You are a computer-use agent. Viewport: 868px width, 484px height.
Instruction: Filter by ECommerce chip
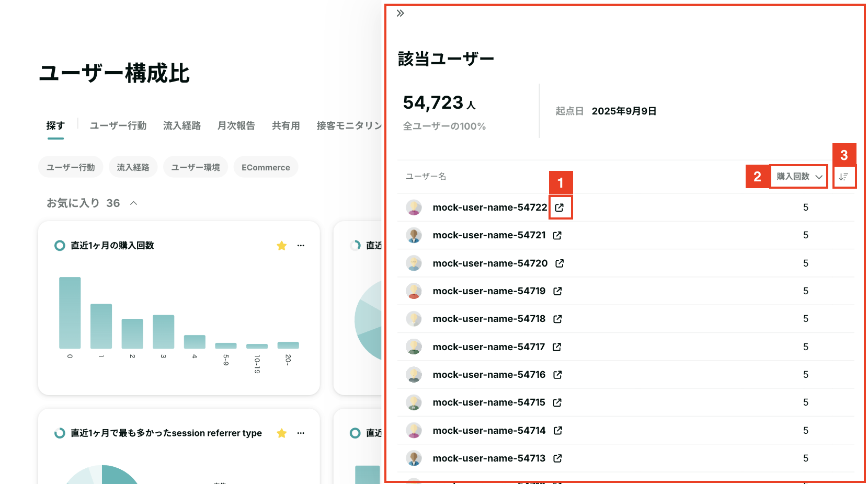pyautogui.click(x=266, y=167)
